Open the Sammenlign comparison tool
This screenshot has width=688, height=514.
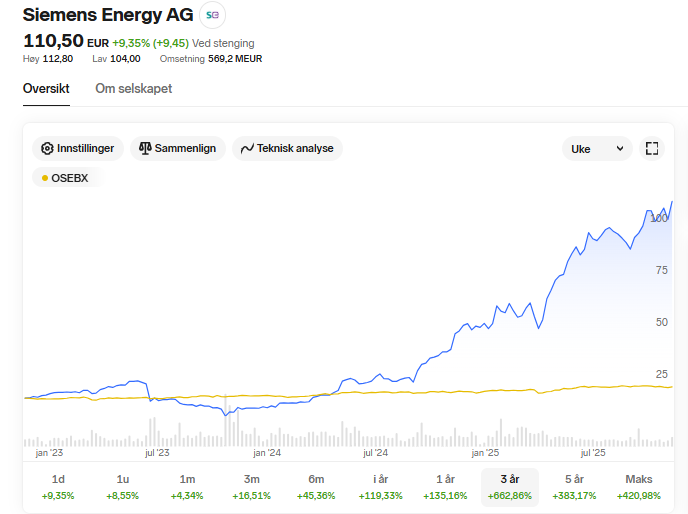pyautogui.click(x=179, y=149)
